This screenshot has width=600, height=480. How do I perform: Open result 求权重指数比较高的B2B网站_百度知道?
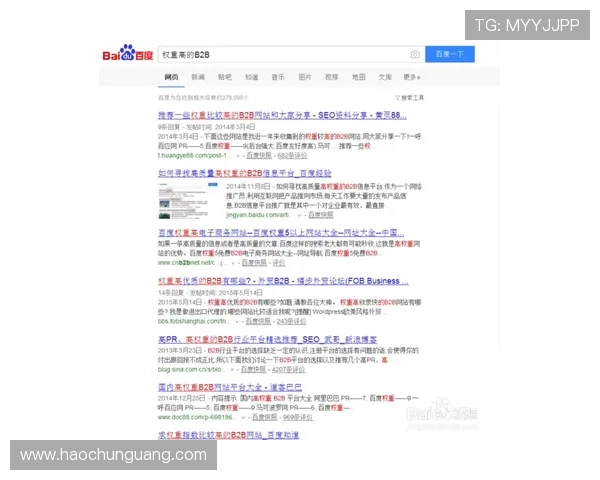[x=228, y=435]
